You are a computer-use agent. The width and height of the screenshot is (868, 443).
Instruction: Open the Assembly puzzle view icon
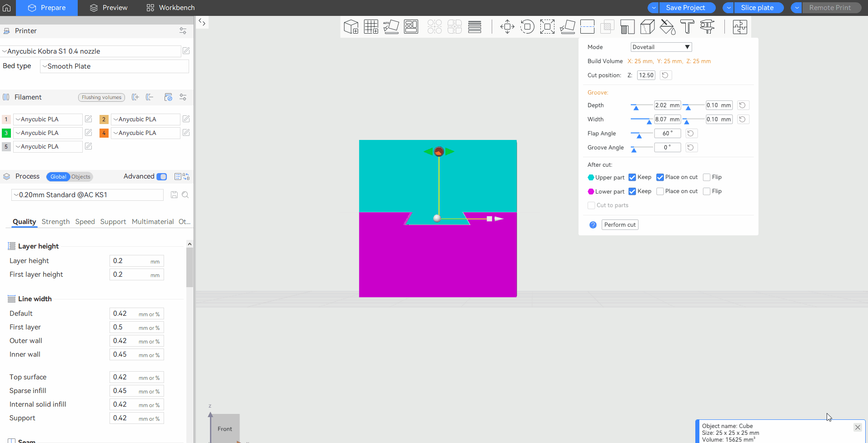coord(740,27)
